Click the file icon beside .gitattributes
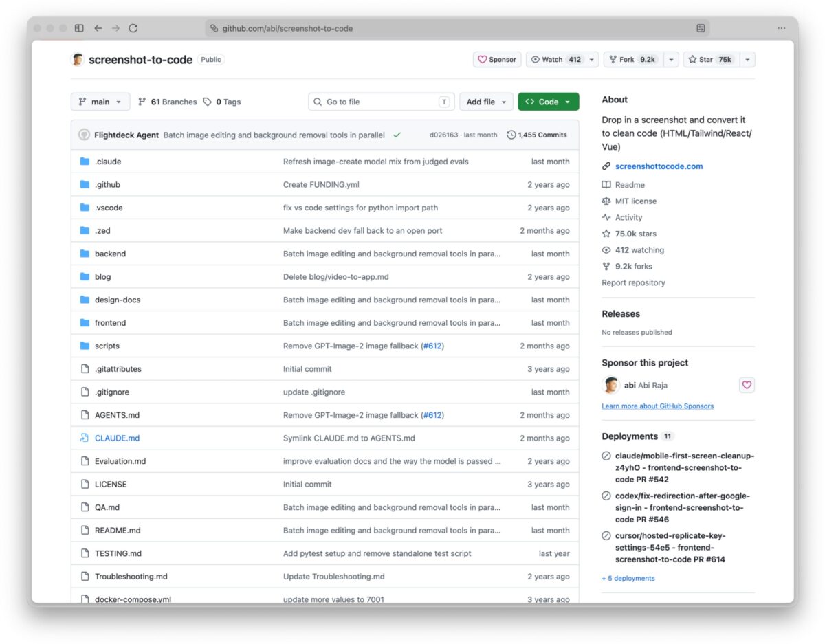Viewport: 825px width, 644px height. point(85,369)
